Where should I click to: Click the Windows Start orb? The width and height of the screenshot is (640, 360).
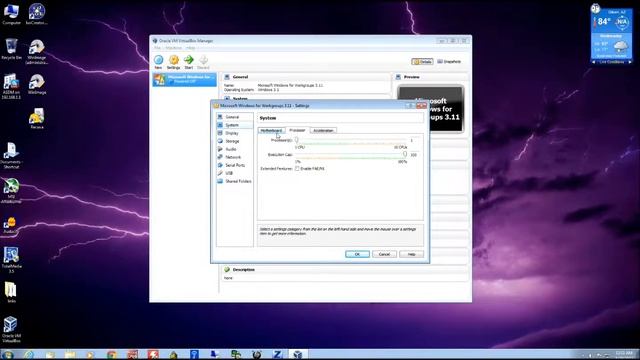(8, 355)
